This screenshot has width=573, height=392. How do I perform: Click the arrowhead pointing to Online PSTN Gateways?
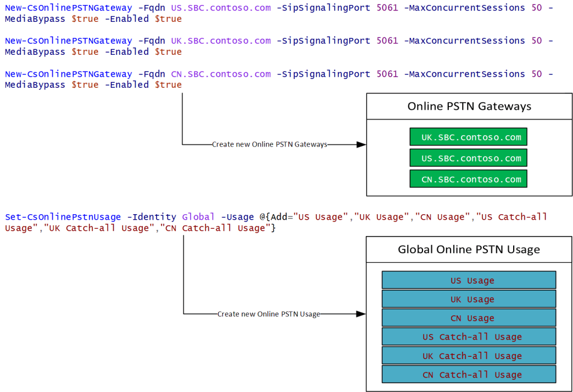[x=361, y=144]
